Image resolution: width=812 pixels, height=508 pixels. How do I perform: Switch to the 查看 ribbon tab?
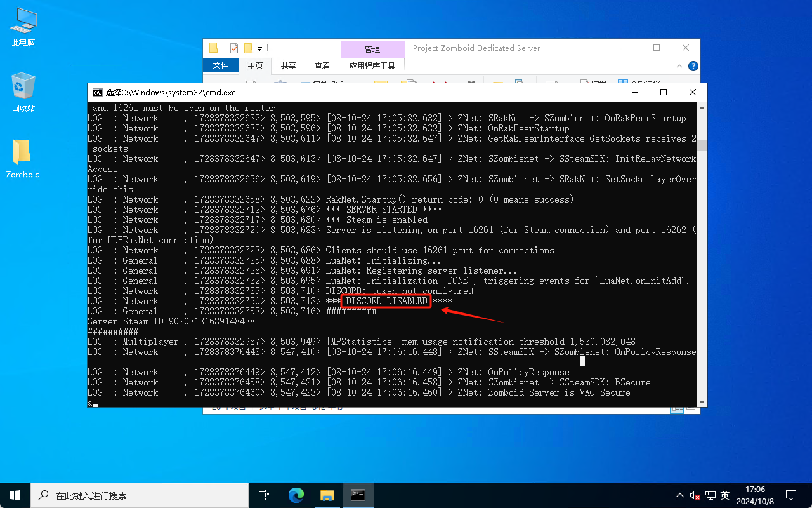point(322,65)
